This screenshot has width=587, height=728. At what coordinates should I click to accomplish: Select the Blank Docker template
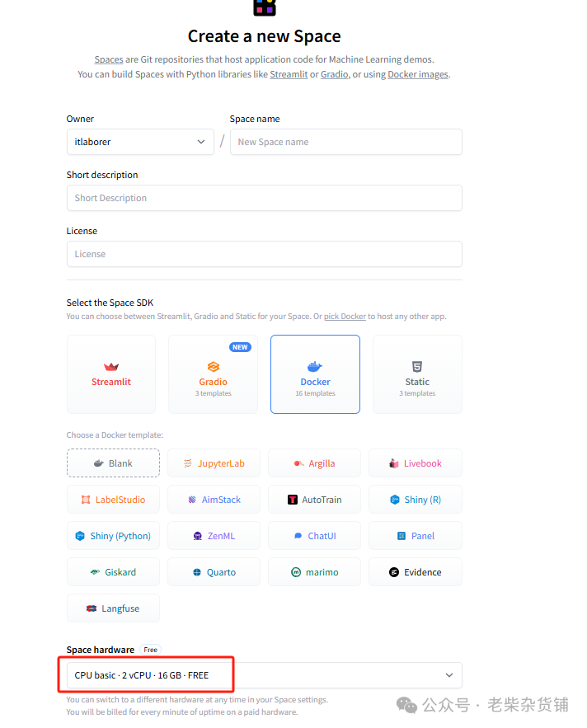click(x=112, y=463)
